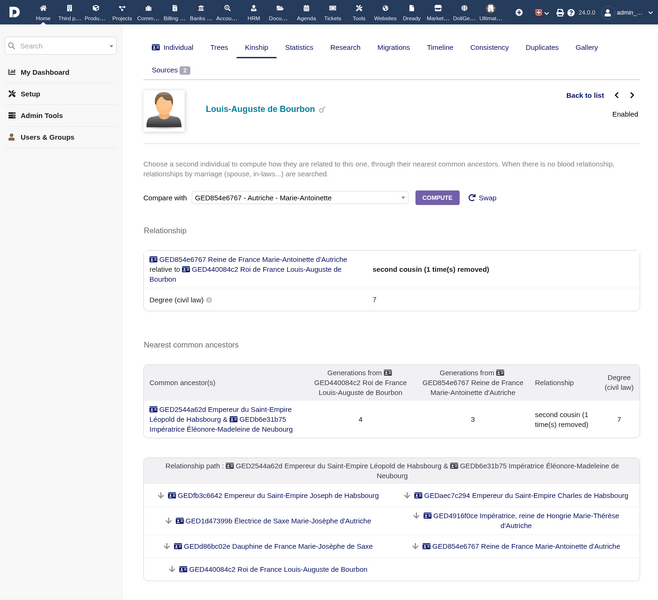
Task: Click the printer icon in top bar
Action: 560,13
